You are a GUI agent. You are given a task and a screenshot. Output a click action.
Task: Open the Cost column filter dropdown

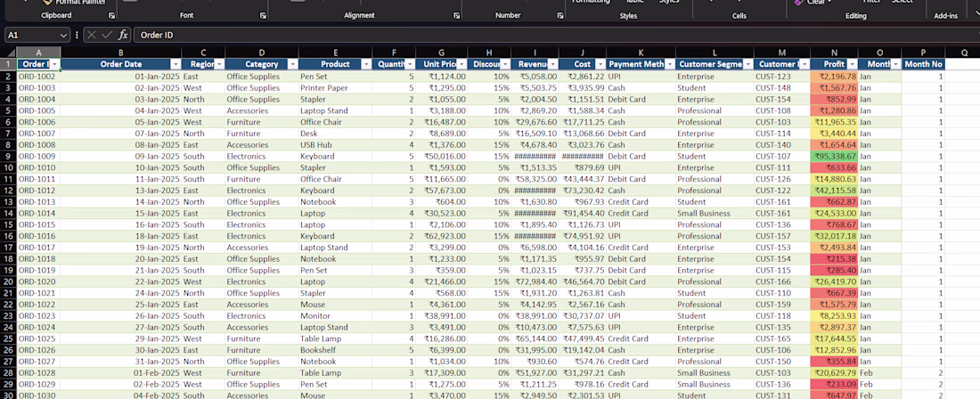pyautogui.click(x=600, y=64)
